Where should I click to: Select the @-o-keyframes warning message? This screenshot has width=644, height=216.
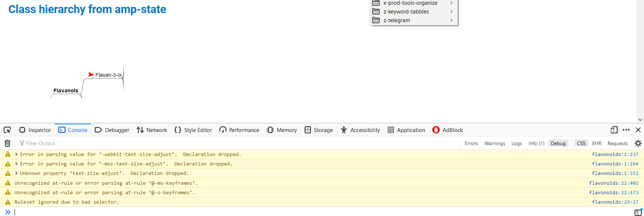[105, 192]
